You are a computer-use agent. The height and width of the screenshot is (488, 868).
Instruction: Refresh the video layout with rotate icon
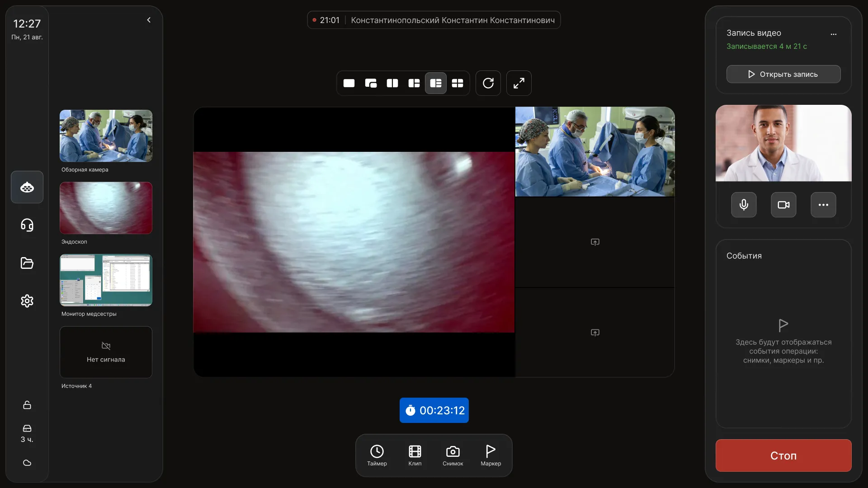[x=488, y=83]
